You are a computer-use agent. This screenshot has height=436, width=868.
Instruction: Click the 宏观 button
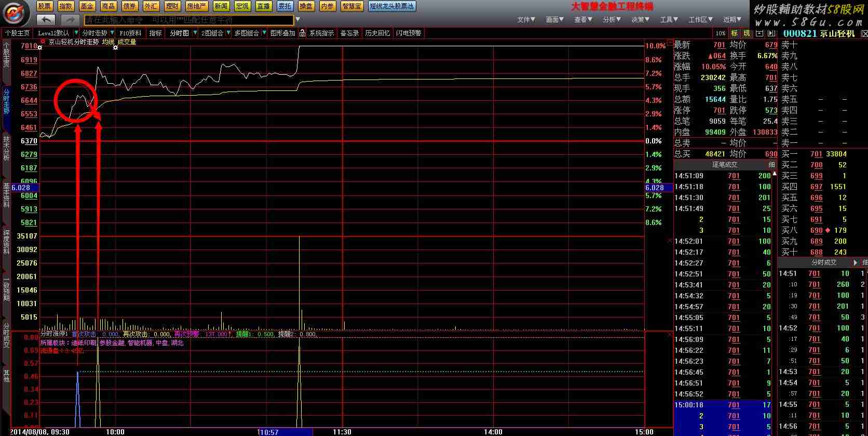click(242, 6)
